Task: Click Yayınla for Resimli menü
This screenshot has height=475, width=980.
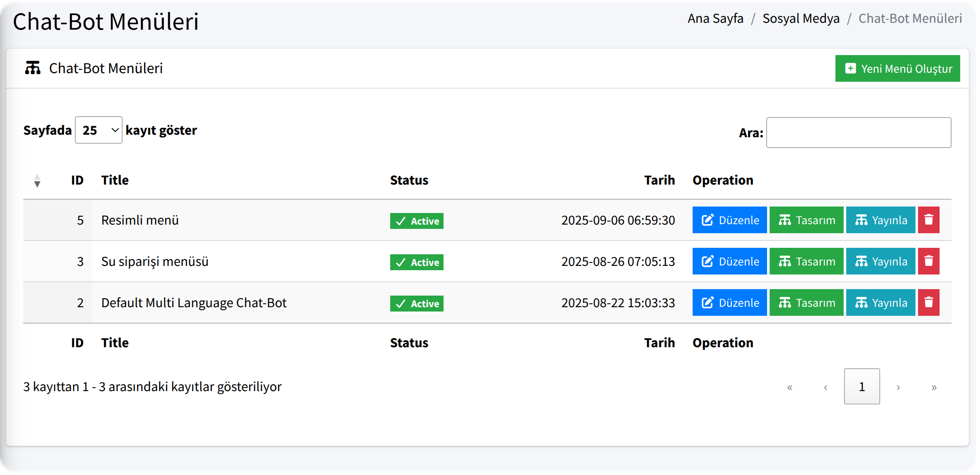Action: coord(880,220)
